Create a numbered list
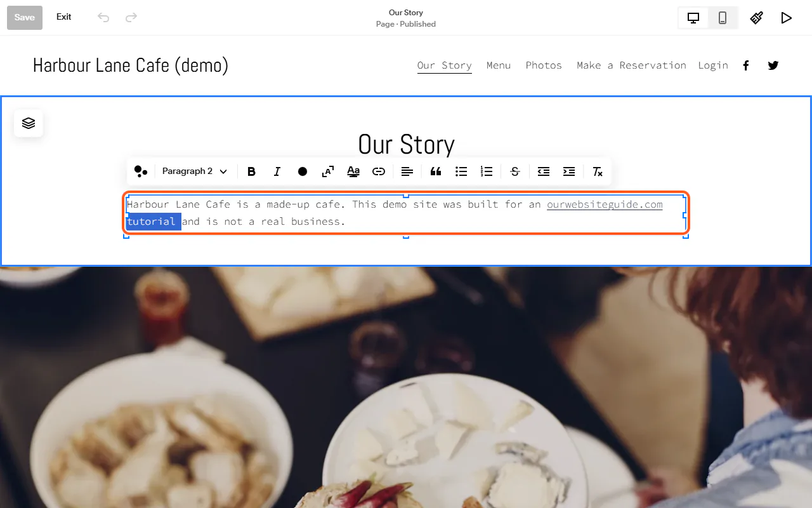 coord(487,171)
